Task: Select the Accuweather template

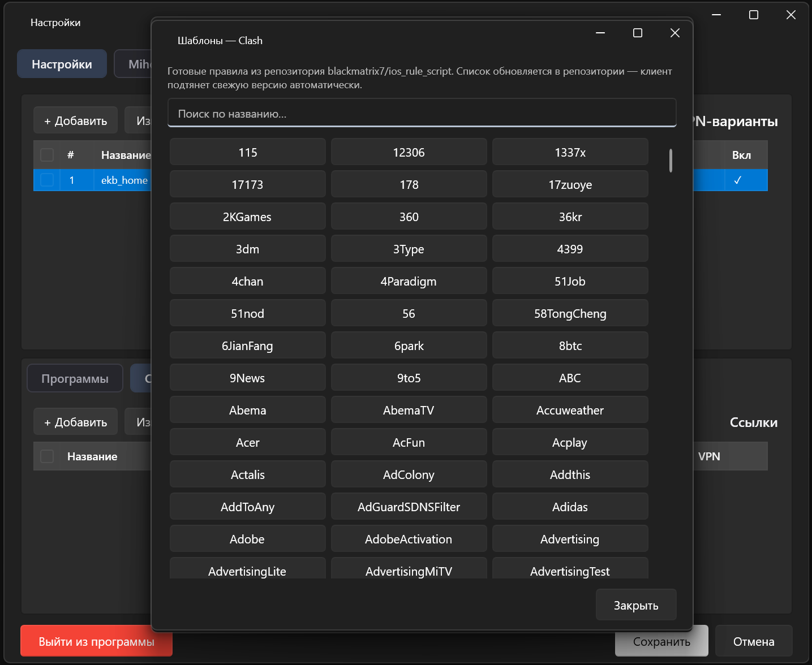Action: click(570, 410)
